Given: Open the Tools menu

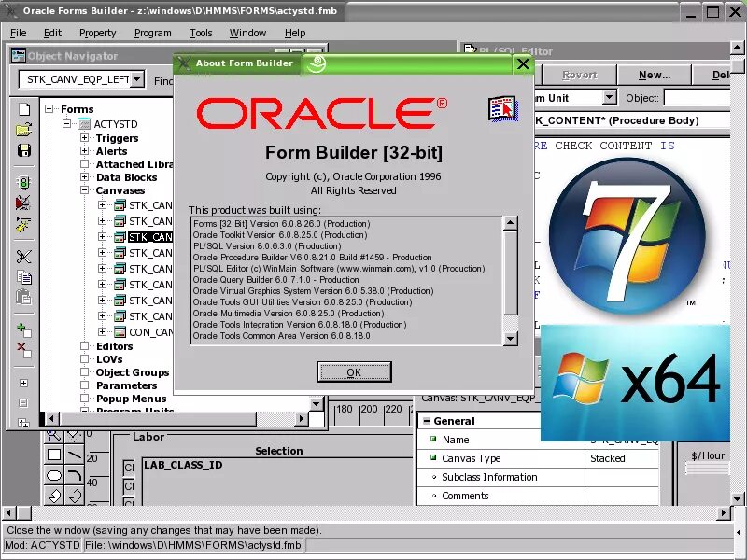Looking at the screenshot, I should [201, 33].
